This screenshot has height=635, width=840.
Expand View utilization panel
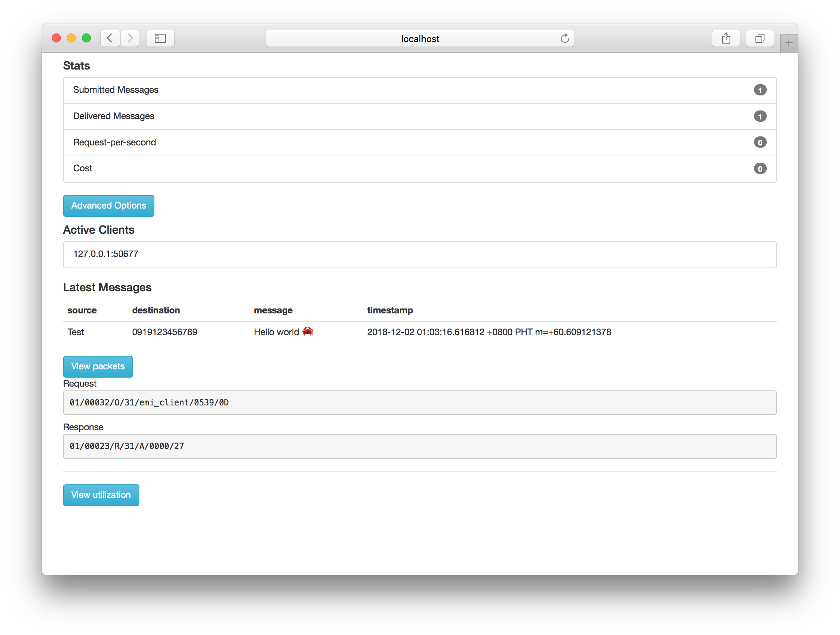coord(101,495)
